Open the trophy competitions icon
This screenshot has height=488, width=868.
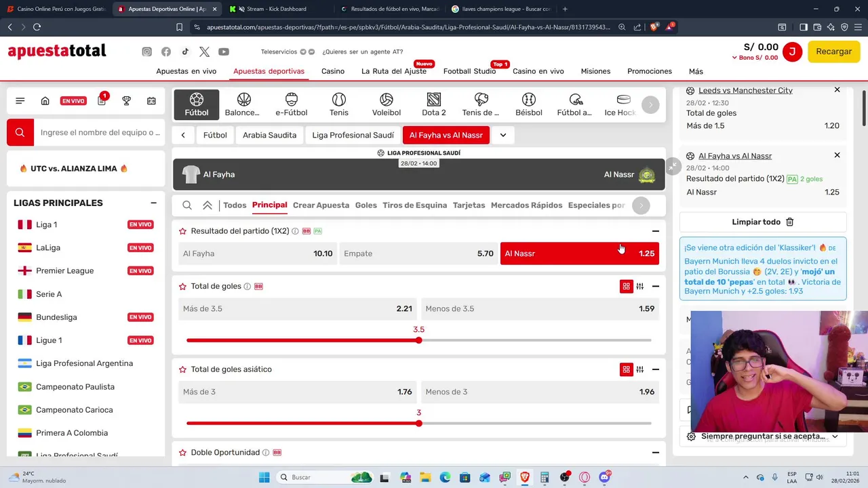click(x=126, y=101)
